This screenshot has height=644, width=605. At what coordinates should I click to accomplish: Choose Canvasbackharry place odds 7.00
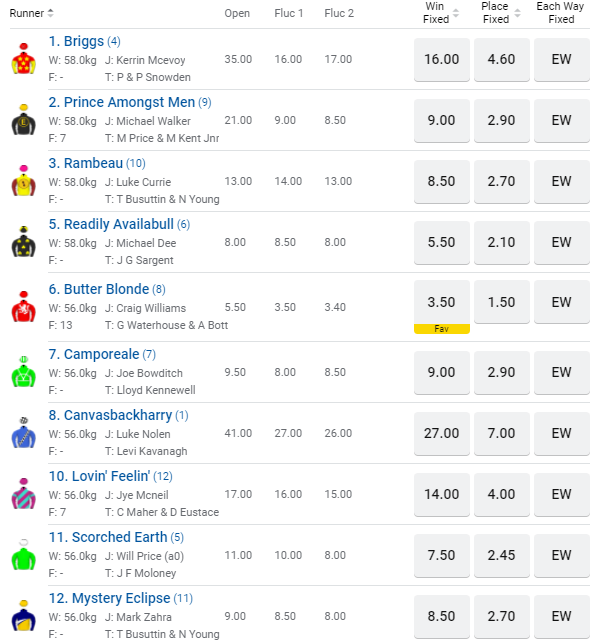pos(501,433)
